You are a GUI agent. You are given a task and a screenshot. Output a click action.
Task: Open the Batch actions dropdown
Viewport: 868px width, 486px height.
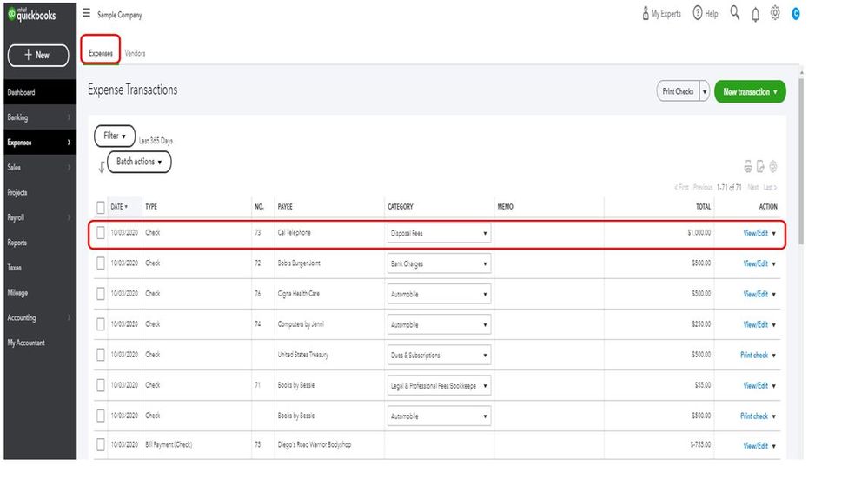coord(139,162)
